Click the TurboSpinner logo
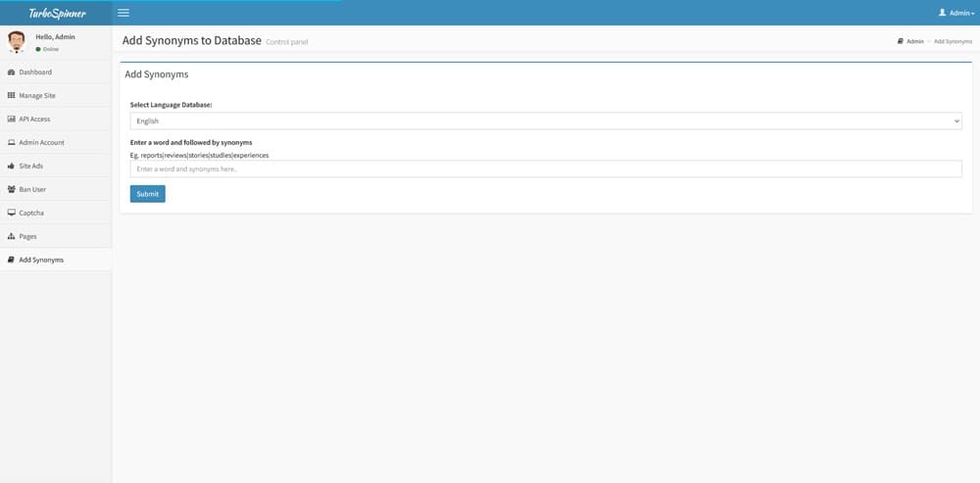The image size is (980, 483). [55, 13]
